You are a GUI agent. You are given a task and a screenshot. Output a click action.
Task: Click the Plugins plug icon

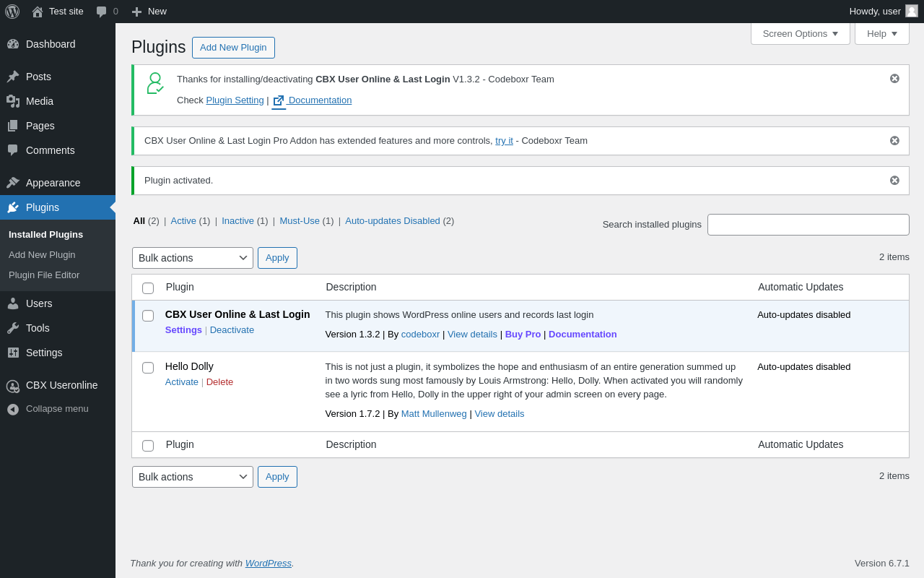coord(13,207)
